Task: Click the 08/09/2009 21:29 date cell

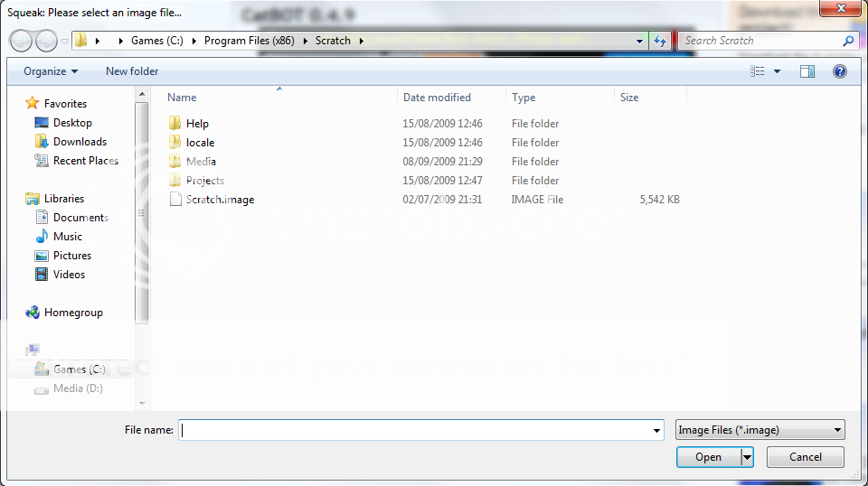Action: (442, 162)
